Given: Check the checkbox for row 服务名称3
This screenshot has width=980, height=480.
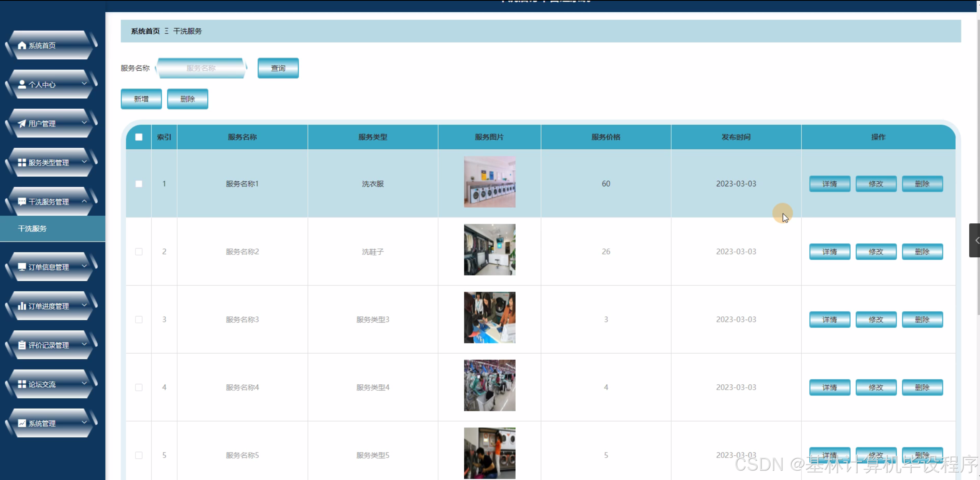Looking at the screenshot, I should coord(139,319).
